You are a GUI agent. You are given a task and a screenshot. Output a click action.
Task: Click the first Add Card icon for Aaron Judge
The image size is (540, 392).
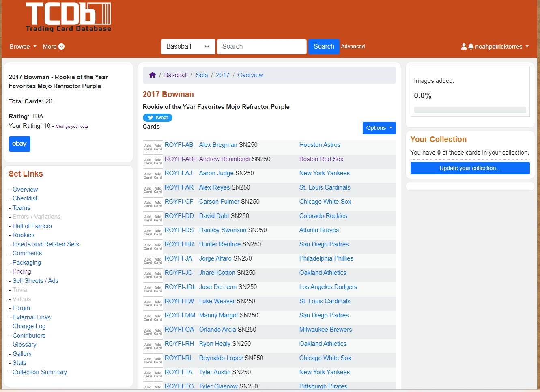point(148,176)
